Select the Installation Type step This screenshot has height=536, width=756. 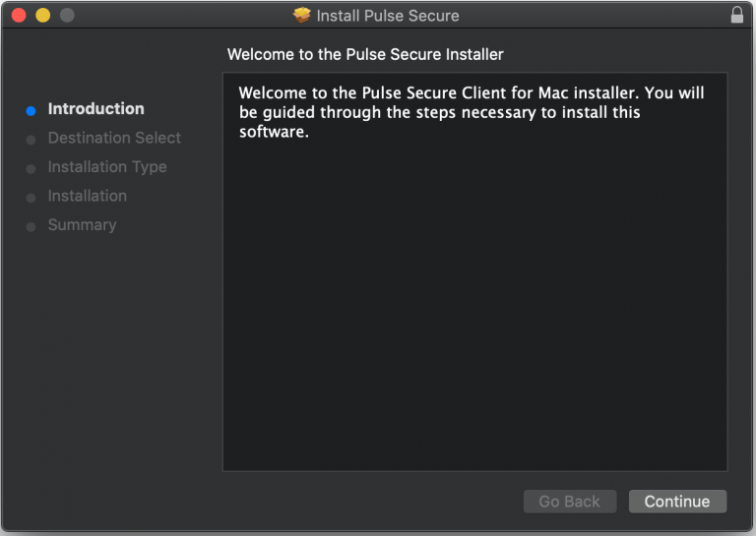[107, 167]
